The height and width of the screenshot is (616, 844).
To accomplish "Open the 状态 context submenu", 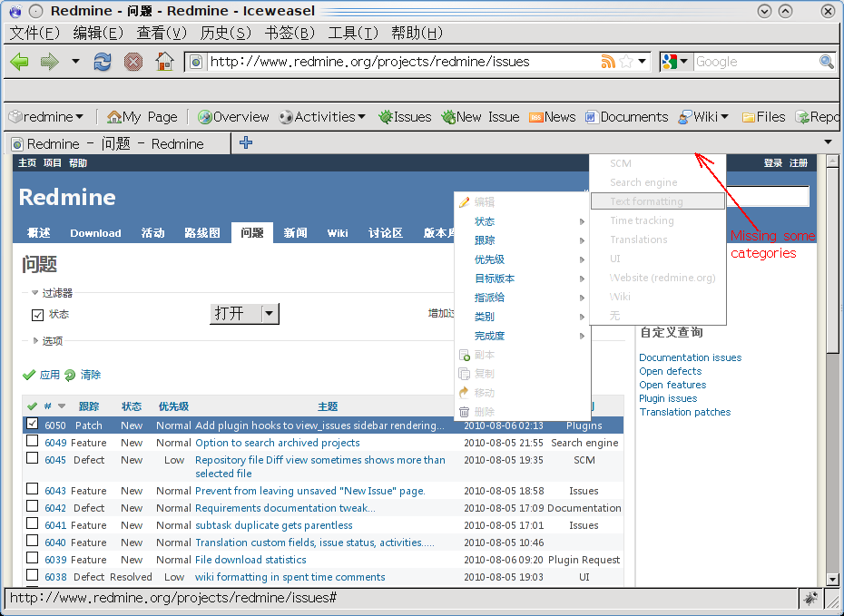I will [523, 221].
